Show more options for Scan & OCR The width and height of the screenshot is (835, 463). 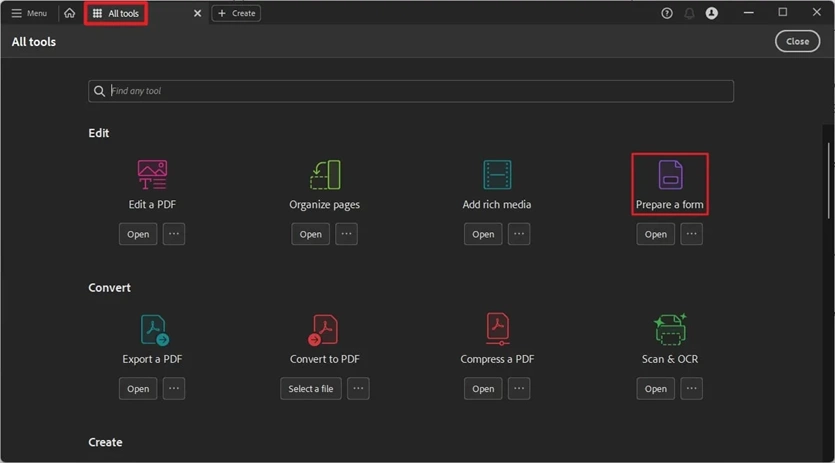tap(691, 388)
